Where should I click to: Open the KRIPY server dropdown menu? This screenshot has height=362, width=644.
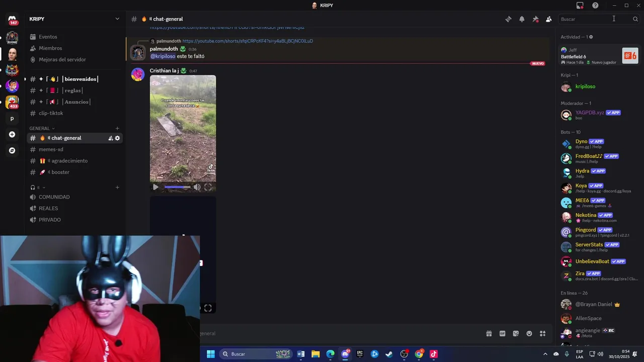click(x=117, y=19)
